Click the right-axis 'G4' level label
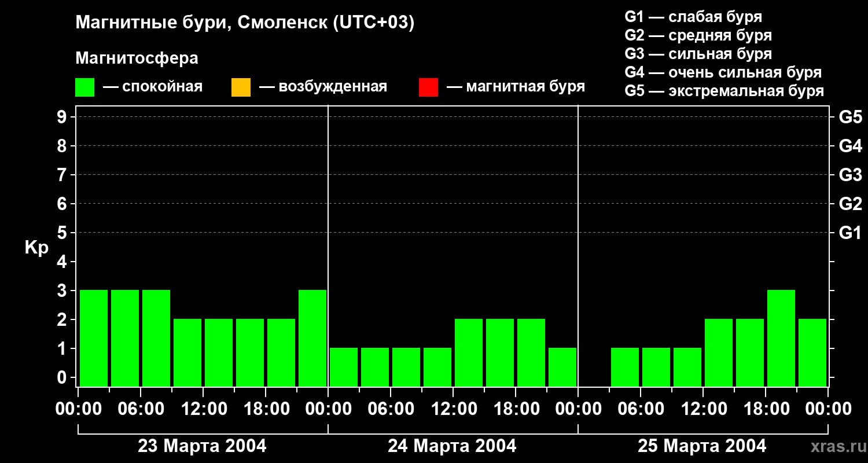This screenshot has width=868, height=463. click(x=851, y=146)
